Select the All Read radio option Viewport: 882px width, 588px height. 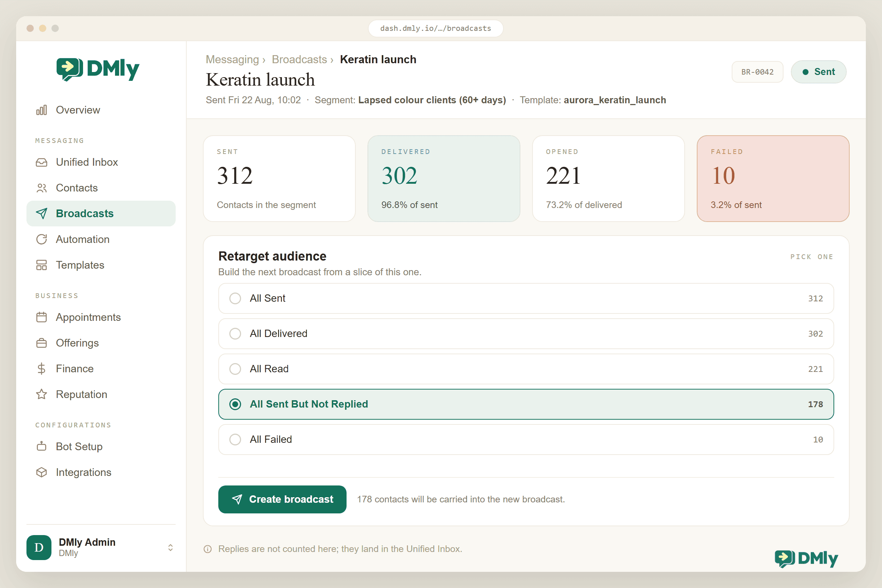click(x=526, y=369)
